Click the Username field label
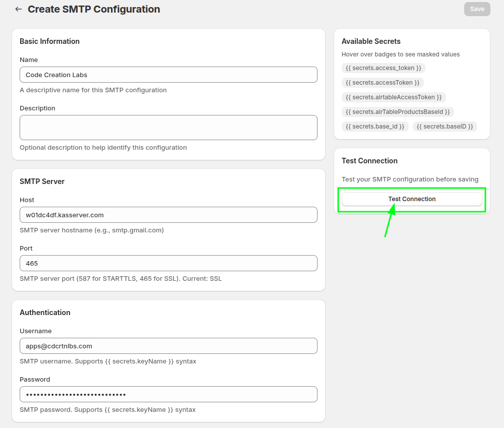The image size is (504, 428). pos(36,331)
